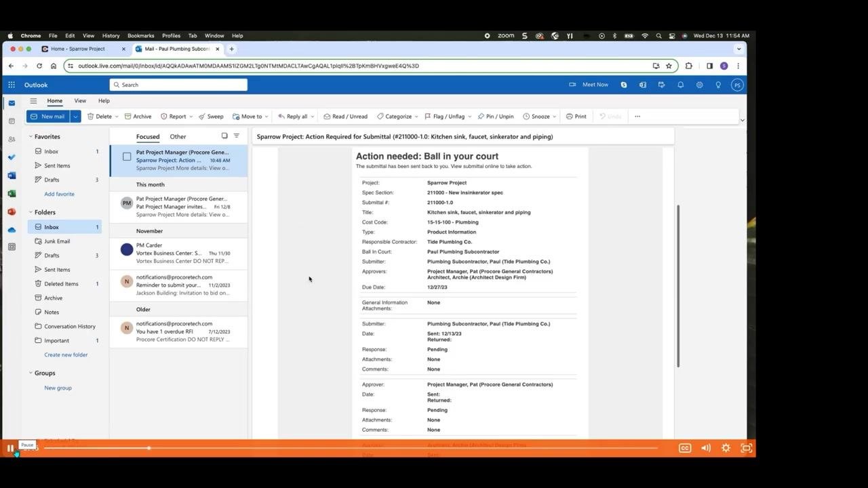Collapse the Folders section

click(x=31, y=212)
